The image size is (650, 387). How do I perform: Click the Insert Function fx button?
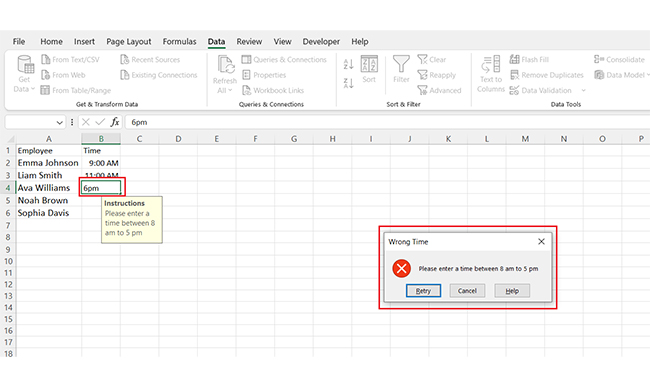(x=115, y=122)
